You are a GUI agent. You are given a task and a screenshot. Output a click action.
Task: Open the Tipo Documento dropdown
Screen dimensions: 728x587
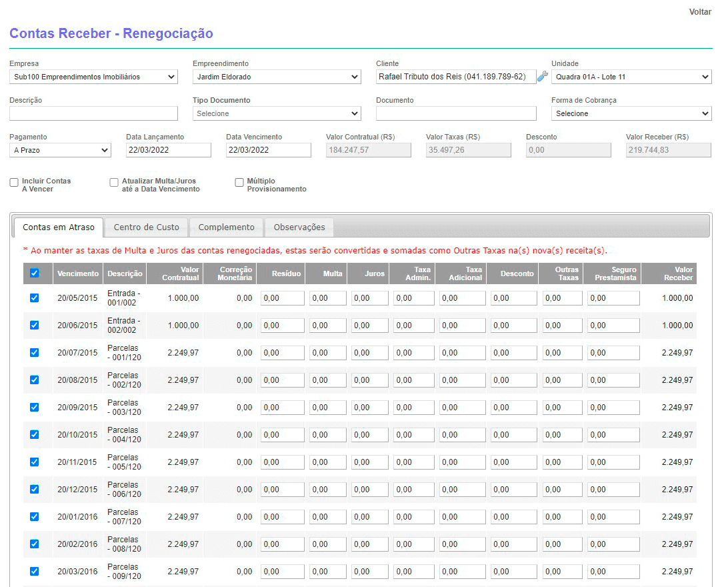pos(277,113)
